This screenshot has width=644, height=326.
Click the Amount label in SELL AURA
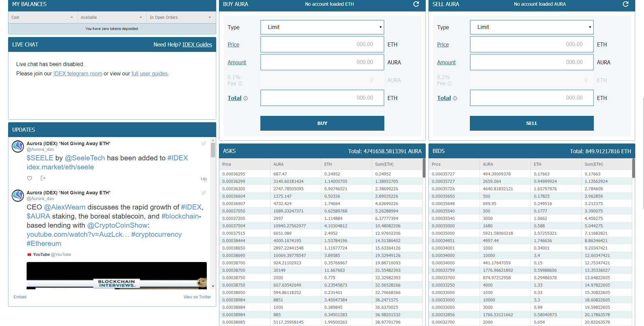pyautogui.click(x=446, y=62)
